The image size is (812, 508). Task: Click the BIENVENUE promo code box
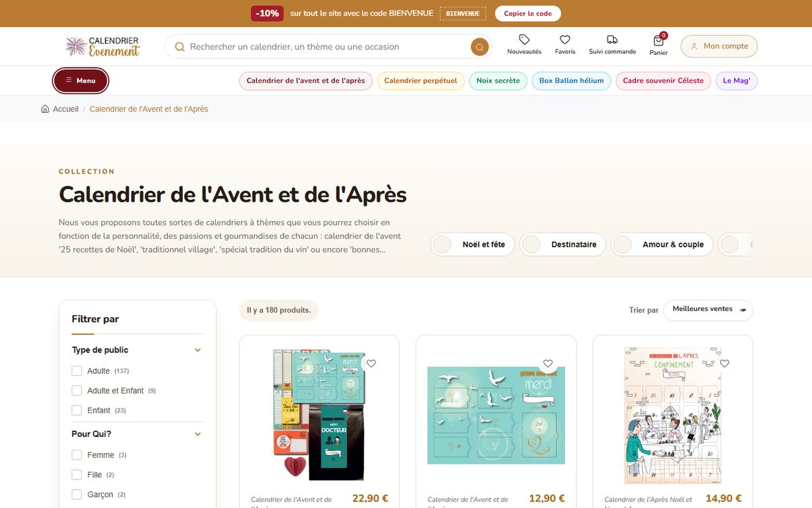(x=463, y=14)
